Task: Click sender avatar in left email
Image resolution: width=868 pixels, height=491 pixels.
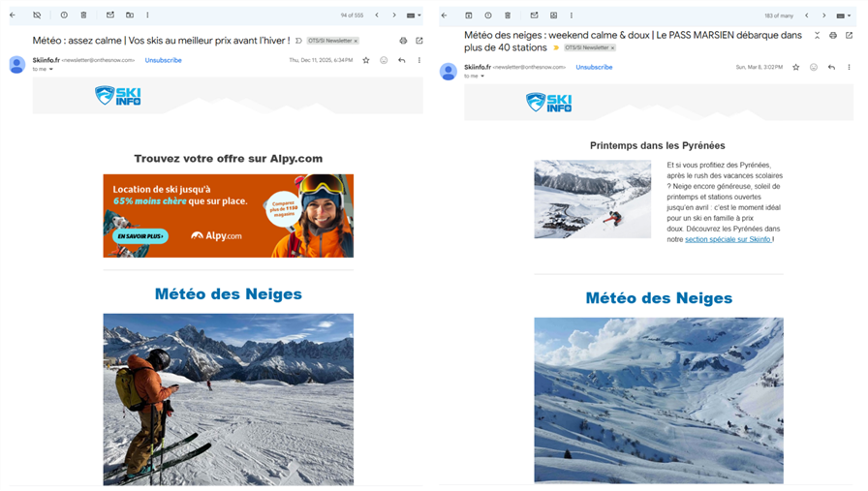Action: [17, 64]
